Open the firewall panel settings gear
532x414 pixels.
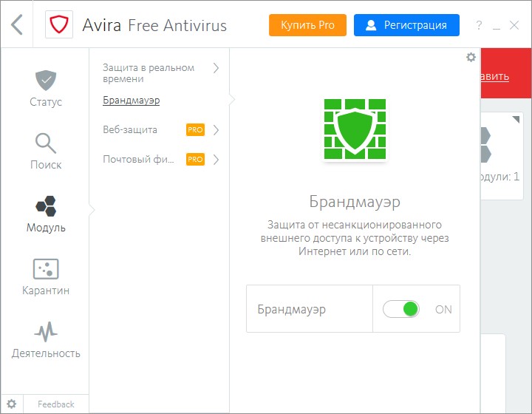(471, 57)
